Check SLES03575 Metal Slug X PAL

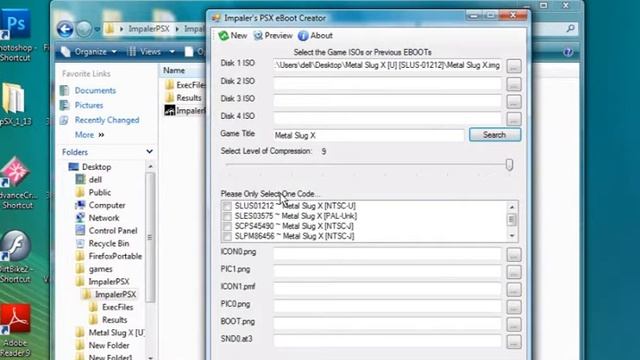pos(227,216)
